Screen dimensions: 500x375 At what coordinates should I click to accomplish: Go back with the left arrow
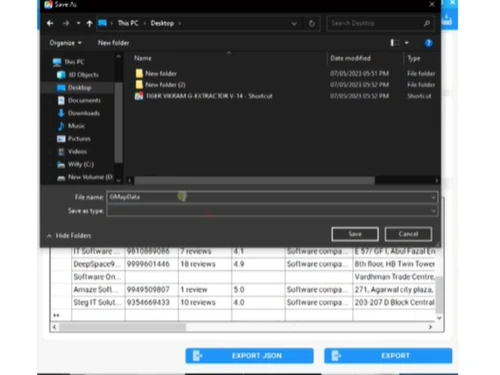(50, 23)
